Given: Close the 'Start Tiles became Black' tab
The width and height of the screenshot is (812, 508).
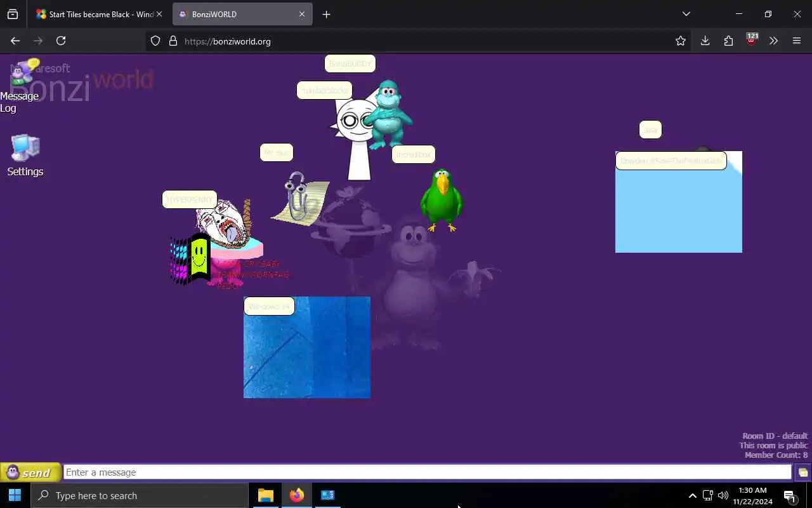Looking at the screenshot, I should point(159,14).
